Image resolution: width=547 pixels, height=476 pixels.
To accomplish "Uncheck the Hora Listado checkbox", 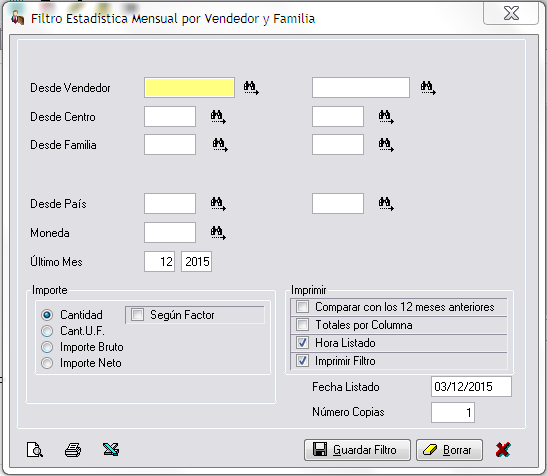I will [x=302, y=343].
